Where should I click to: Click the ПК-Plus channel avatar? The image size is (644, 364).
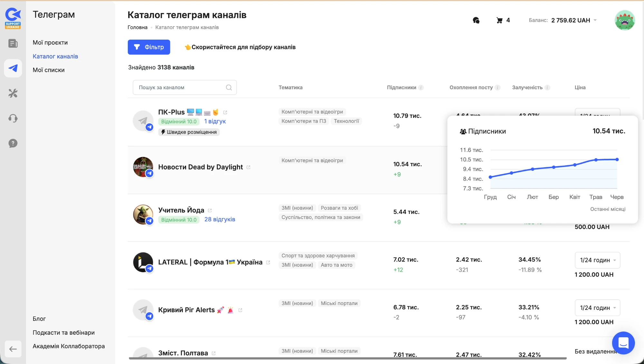pyautogui.click(x=143, y=121)
